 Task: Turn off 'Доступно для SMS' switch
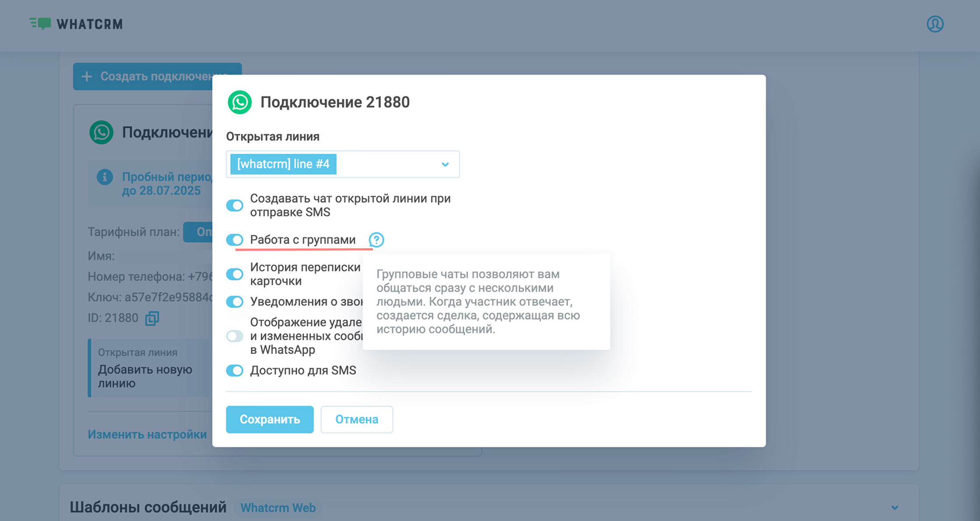[235, 371]
